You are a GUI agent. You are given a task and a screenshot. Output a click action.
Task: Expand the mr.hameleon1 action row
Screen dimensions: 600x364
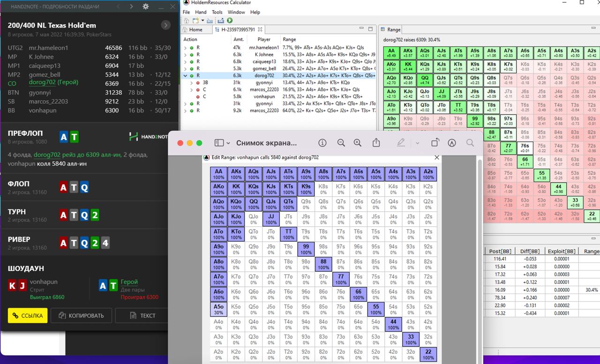pos(185,48)
